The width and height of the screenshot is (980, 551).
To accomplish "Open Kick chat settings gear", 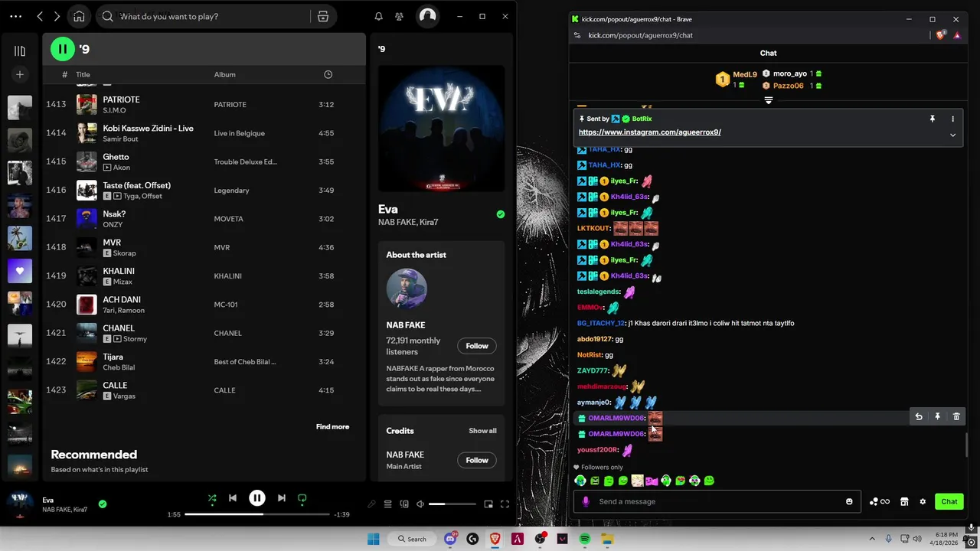I will tap(923, 502).
